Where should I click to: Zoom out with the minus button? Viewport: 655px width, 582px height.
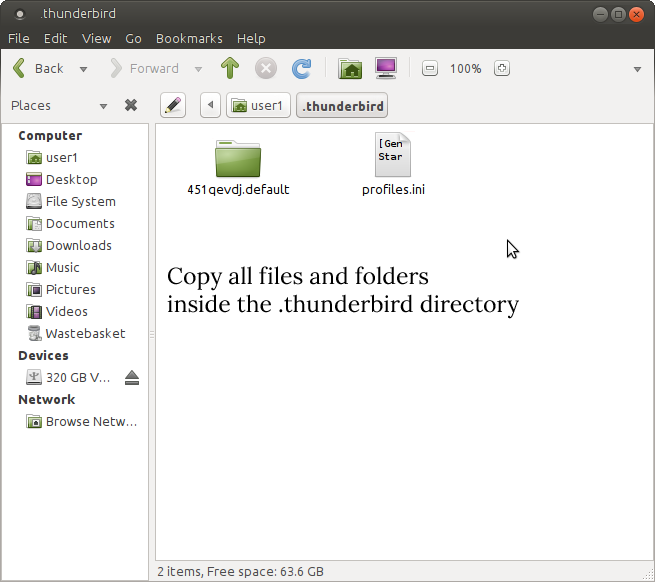point(429,68)
